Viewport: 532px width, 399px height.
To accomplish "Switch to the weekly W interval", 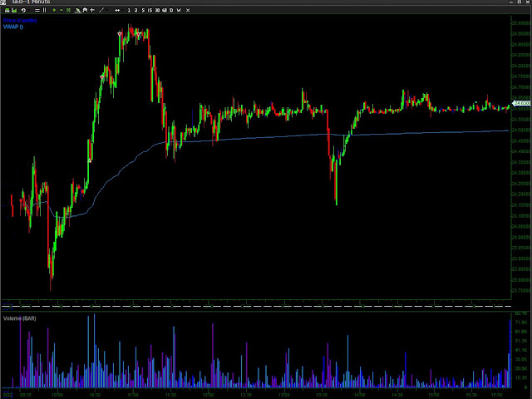I will [179, 10].
